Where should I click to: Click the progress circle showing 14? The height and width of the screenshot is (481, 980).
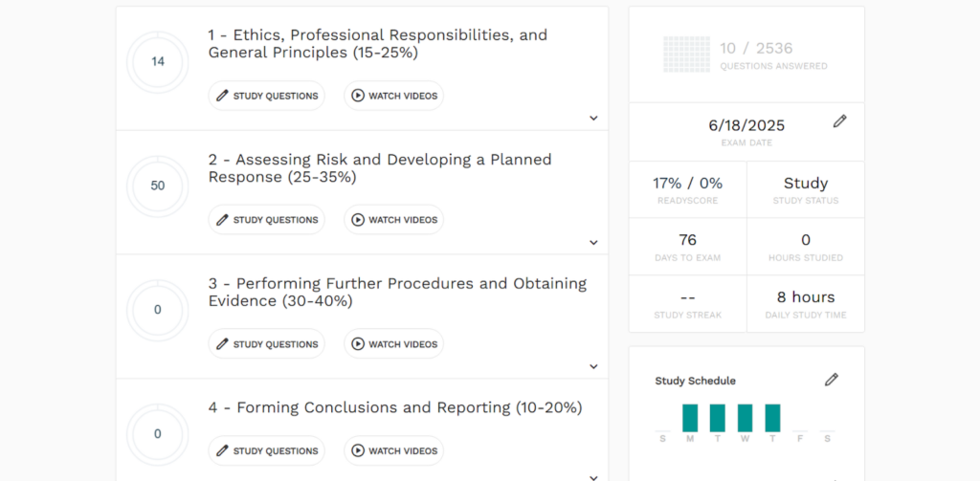158,62
